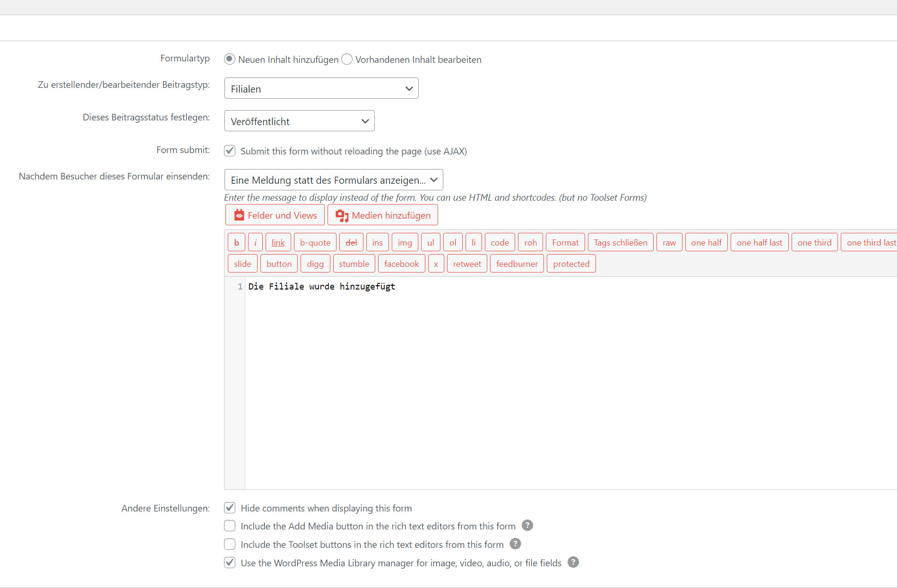The width and height of the screenshot is (897, 588).
Task: Click the Format quicktag button
Action: [x=565, y=242]
